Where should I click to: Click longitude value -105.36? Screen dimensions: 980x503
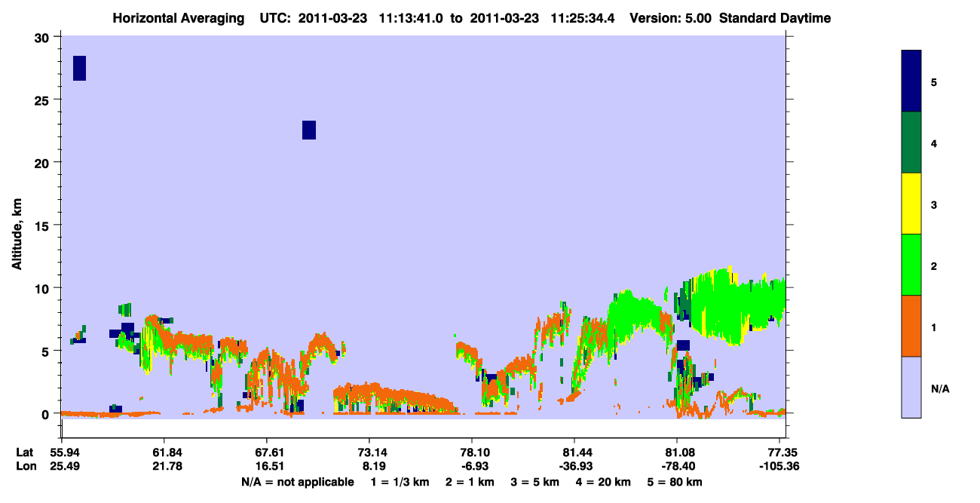click(780, 466)
